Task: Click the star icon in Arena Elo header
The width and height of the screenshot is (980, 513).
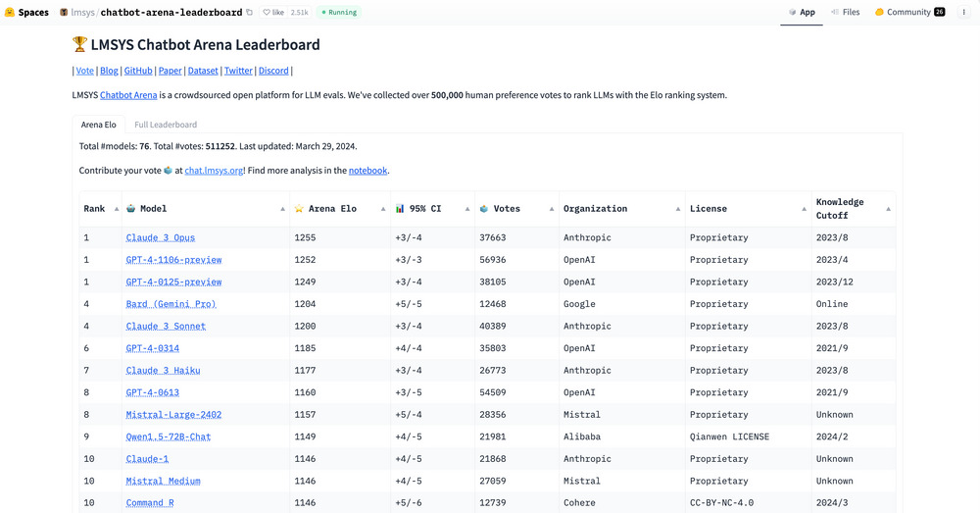Action: pos(299,208)
